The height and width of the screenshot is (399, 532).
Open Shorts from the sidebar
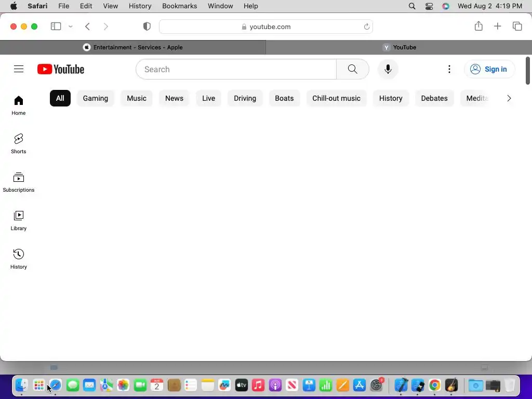(x=19, y=144)
